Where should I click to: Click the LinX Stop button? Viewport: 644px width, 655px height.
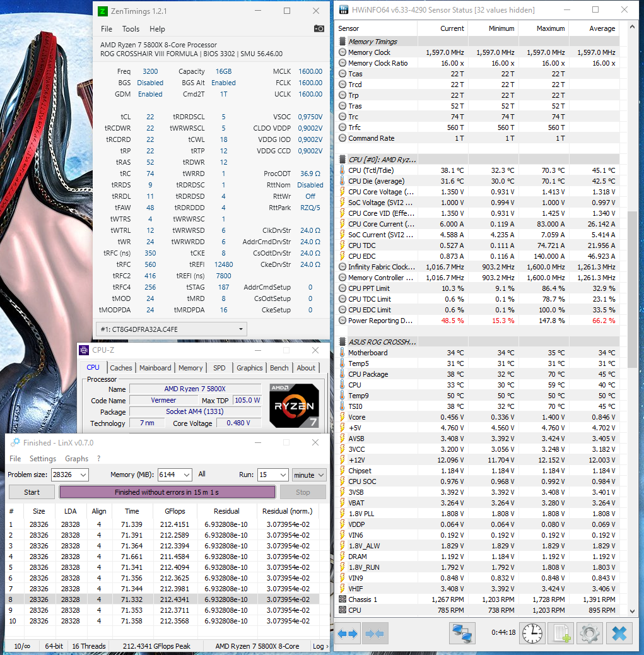coord(303,492)
